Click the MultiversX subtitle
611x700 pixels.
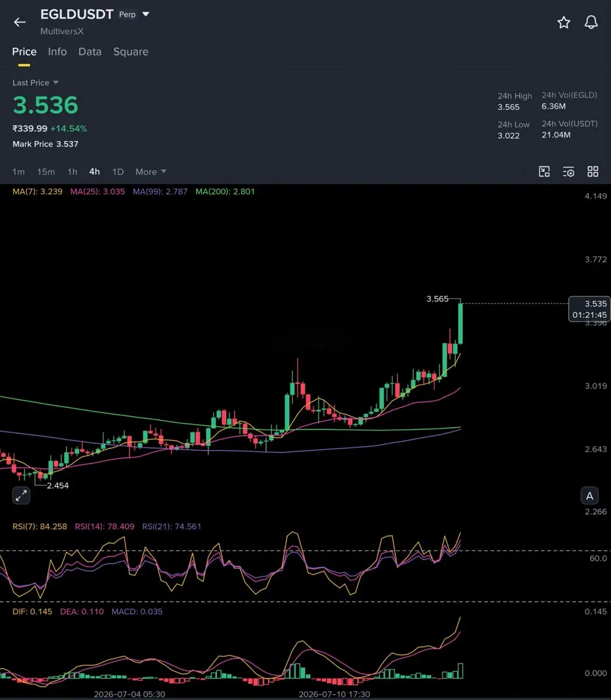(x=62, y=31)
